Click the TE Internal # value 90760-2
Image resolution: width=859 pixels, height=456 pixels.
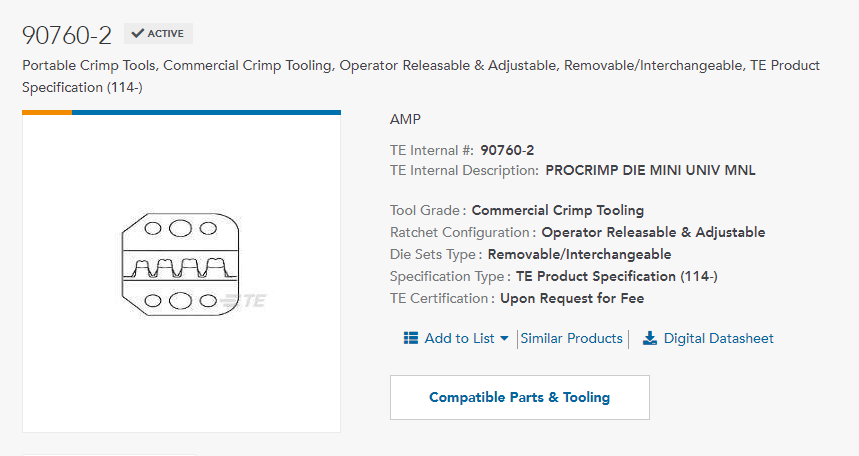click(507, 150)
